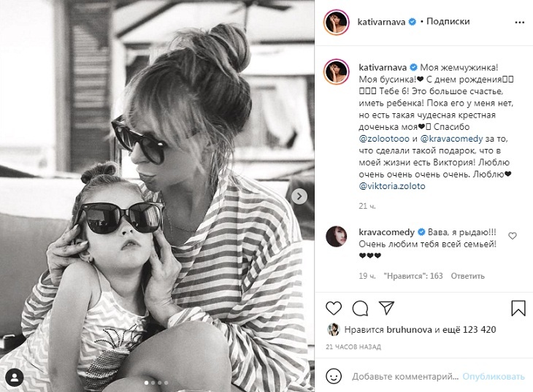Click Ответить reply on comment
This screenshot has width=533, height=392.
pos(467,276)
